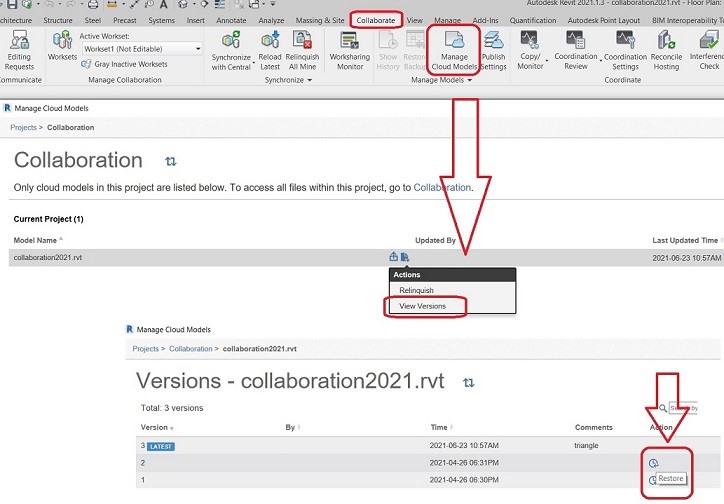This screenshot has height=504, width=724.
Task: Click Reload Latest
Action: pos(270,50)
